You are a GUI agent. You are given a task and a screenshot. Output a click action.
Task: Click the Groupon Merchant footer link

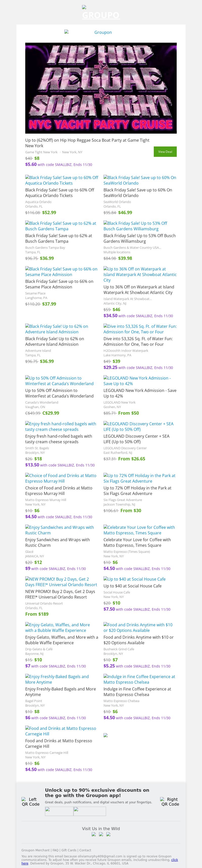(35, 850)
